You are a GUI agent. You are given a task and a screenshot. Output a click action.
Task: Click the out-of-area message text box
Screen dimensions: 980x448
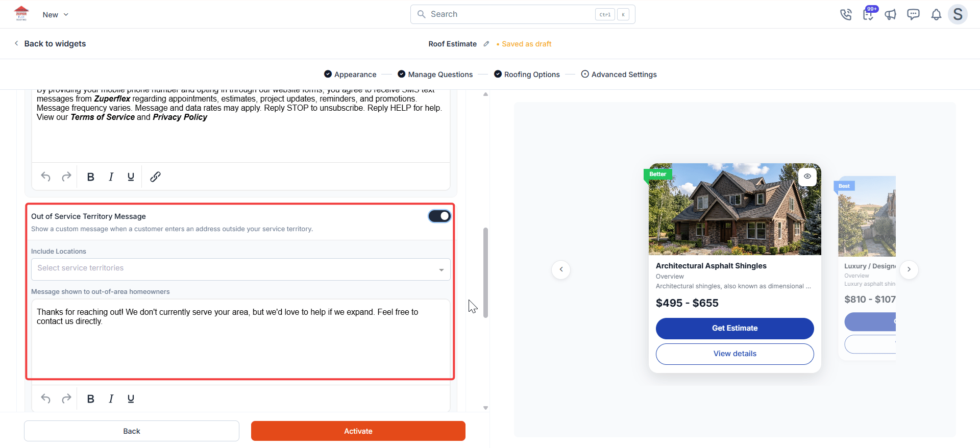pyautogui.click(x=241, y=342)
